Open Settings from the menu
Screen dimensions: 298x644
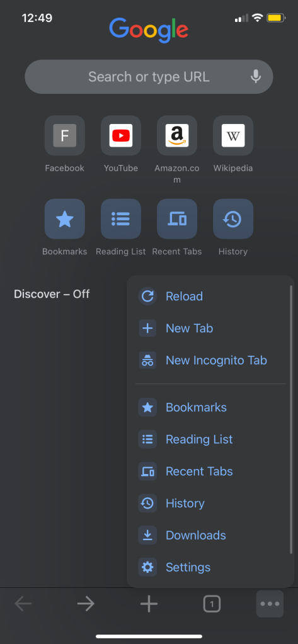(210, 567)
